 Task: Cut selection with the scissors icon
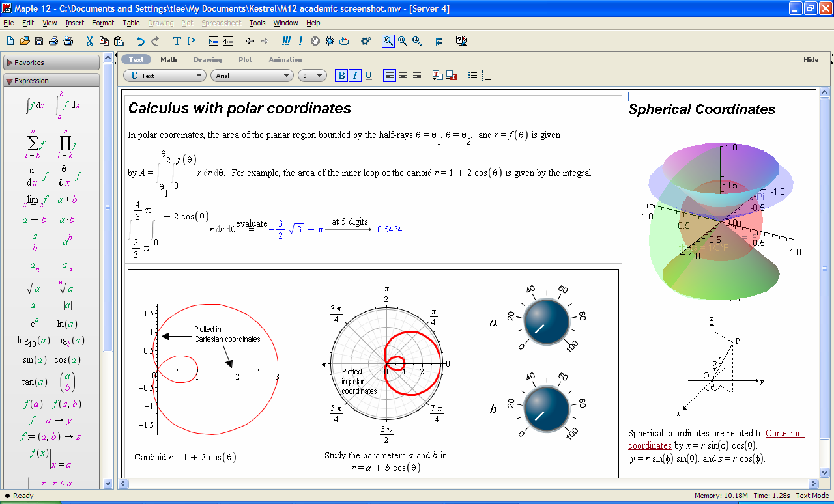pyautogui.click(x=89, y=41)
